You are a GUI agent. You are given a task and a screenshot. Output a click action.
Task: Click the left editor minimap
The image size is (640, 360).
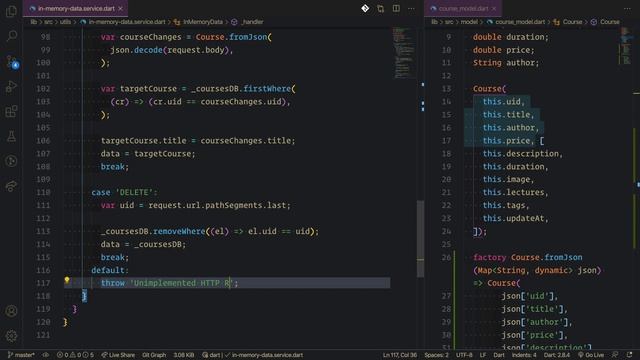click(403, 53)
